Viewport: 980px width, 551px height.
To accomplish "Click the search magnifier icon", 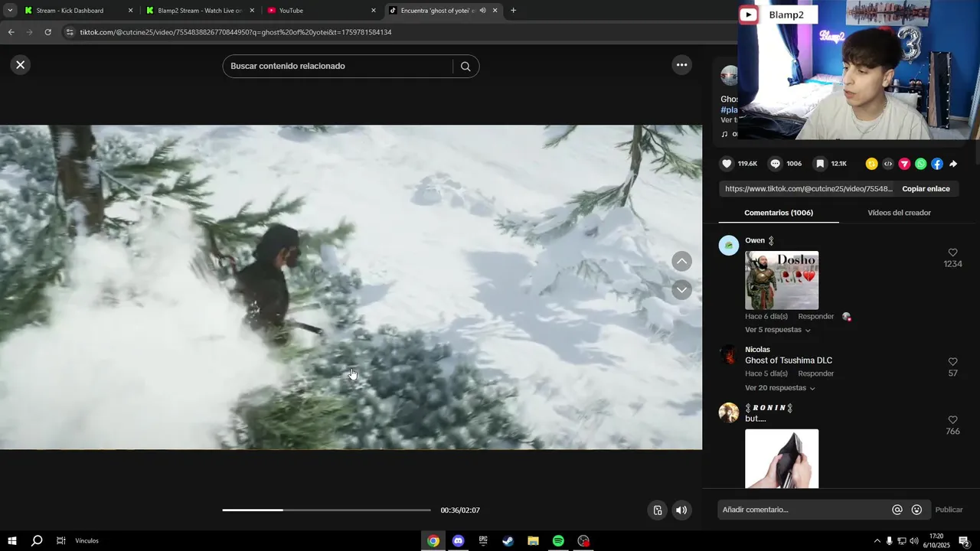I will [x=465, y=66].
